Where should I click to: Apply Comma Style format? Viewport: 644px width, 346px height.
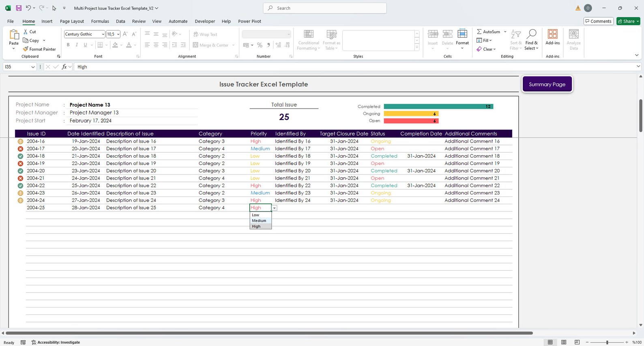tap(268, 45)
